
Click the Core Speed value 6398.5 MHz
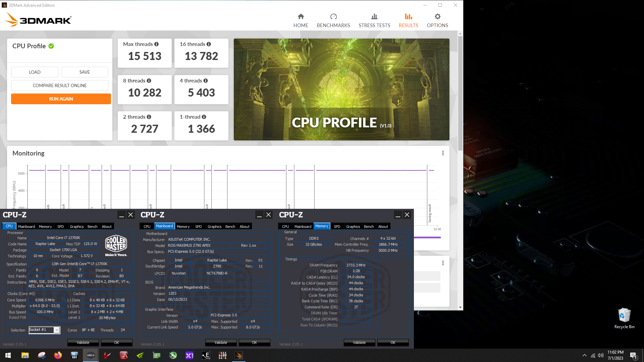[x=45, y=300]
